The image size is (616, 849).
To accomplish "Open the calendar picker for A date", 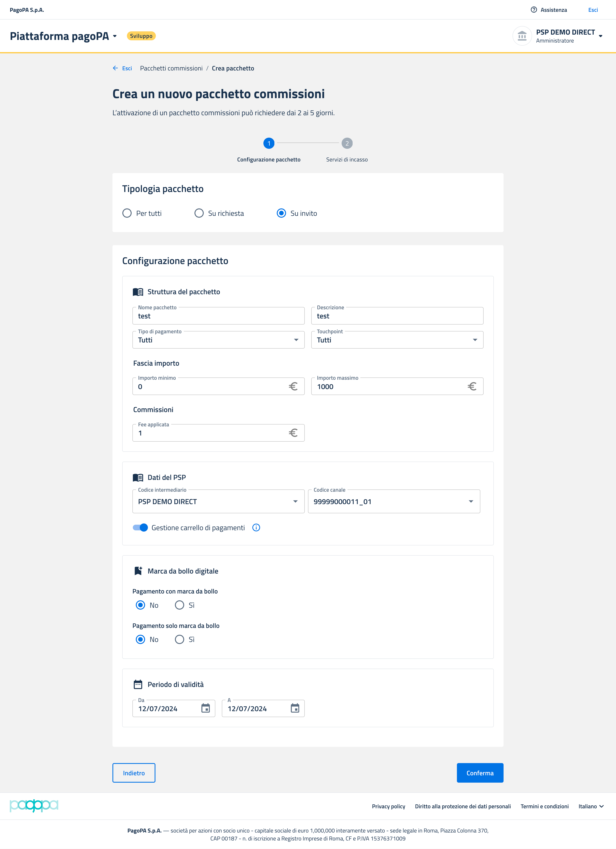I will pos(295,708).
